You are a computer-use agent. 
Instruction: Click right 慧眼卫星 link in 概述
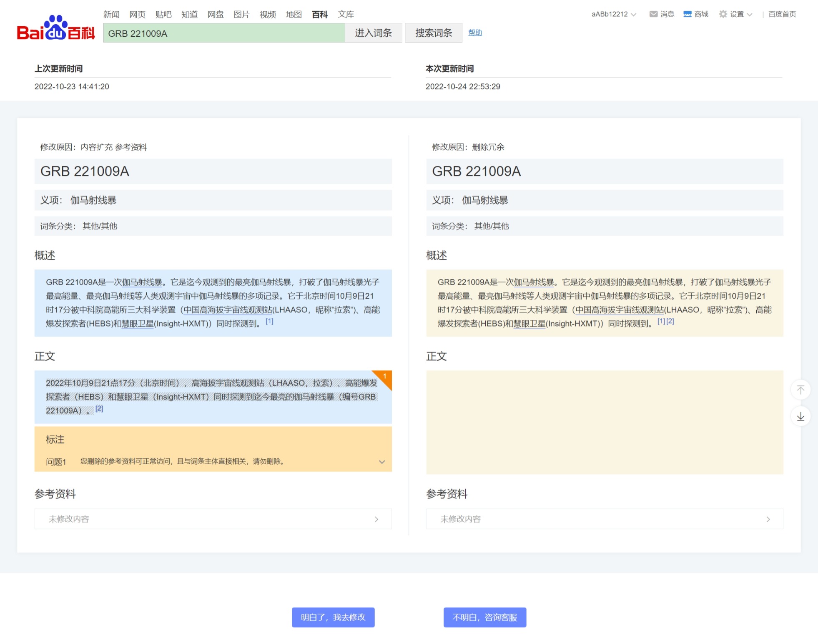(529, 324)
